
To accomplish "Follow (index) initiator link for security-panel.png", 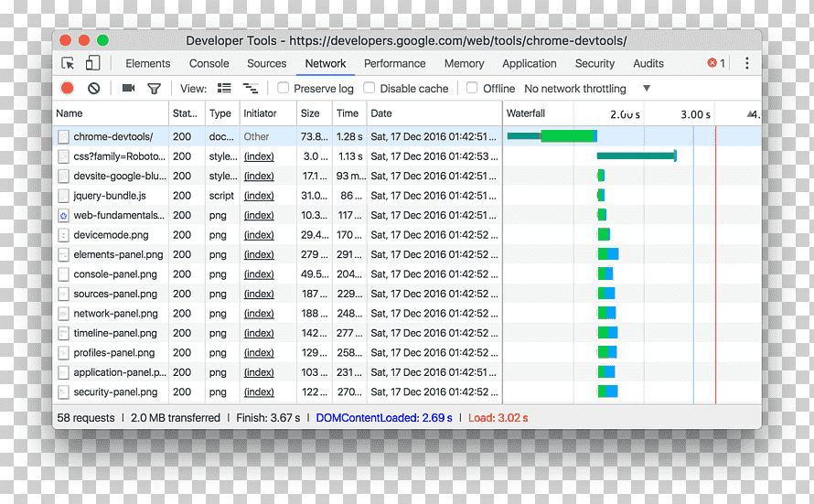I will click(x=259, y=391).
